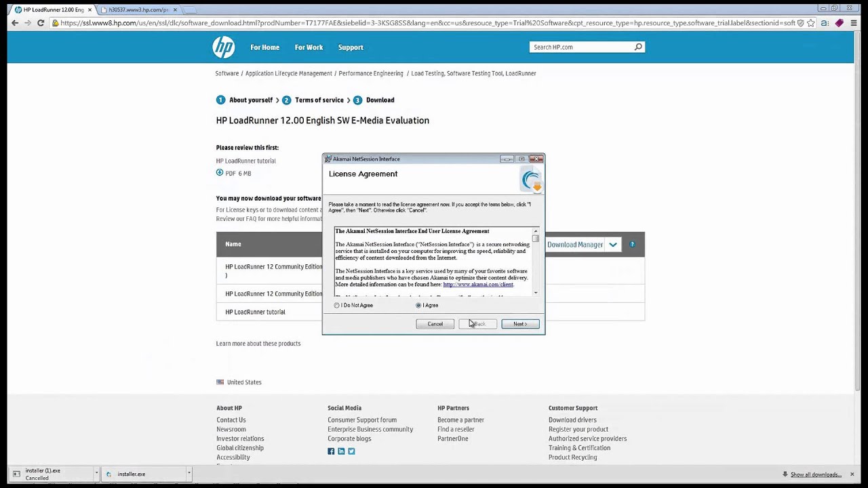
Task: Click Show all downloads link
Action: pyautogui.click(x=816, y=474)
